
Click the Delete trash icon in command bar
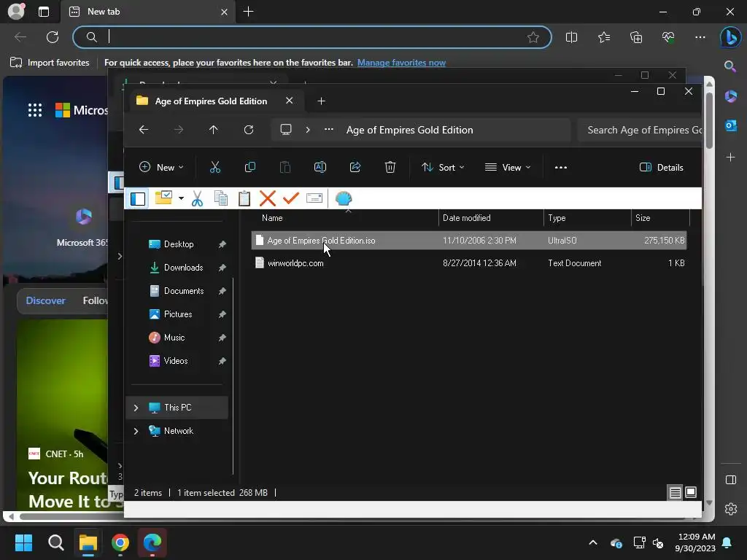(390, 167)
